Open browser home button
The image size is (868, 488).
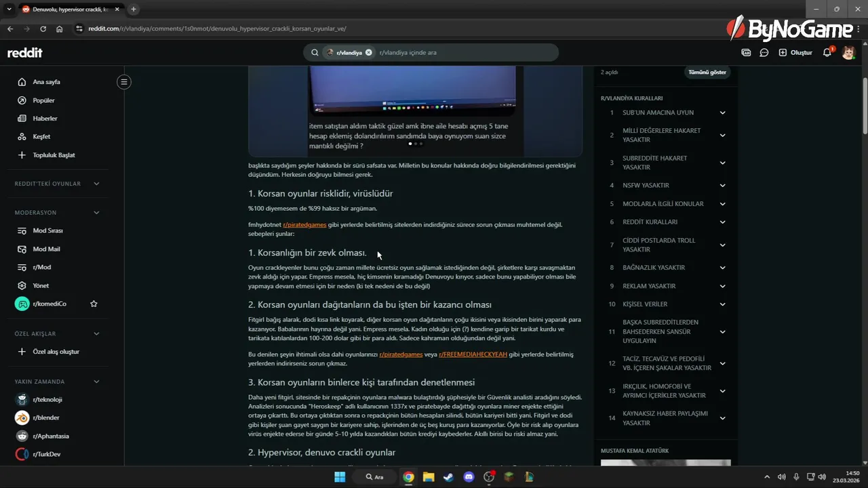60,28
